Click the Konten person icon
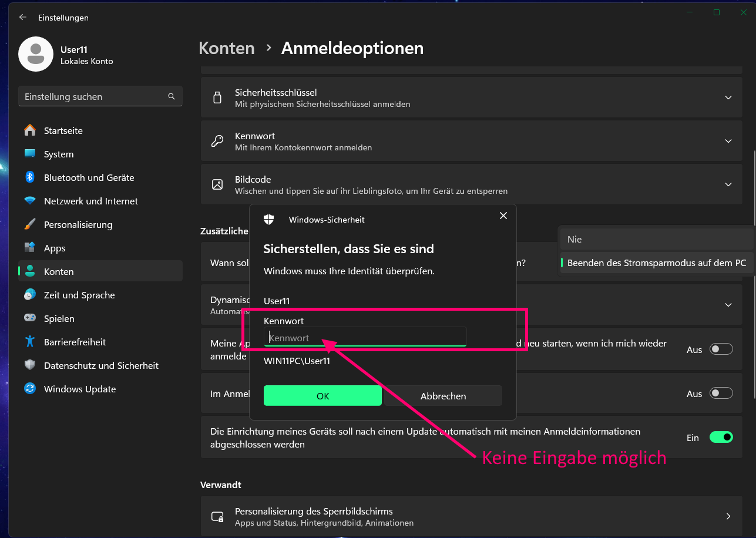 tap(30, 271)
